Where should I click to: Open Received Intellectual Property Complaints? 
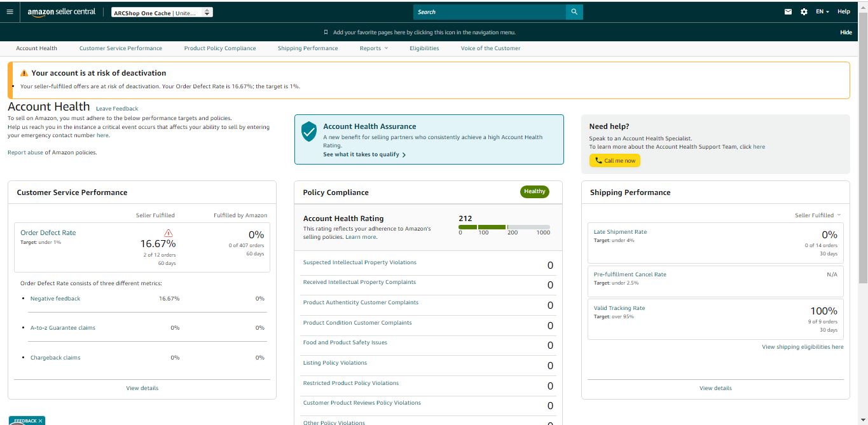[x=359, y=282]
